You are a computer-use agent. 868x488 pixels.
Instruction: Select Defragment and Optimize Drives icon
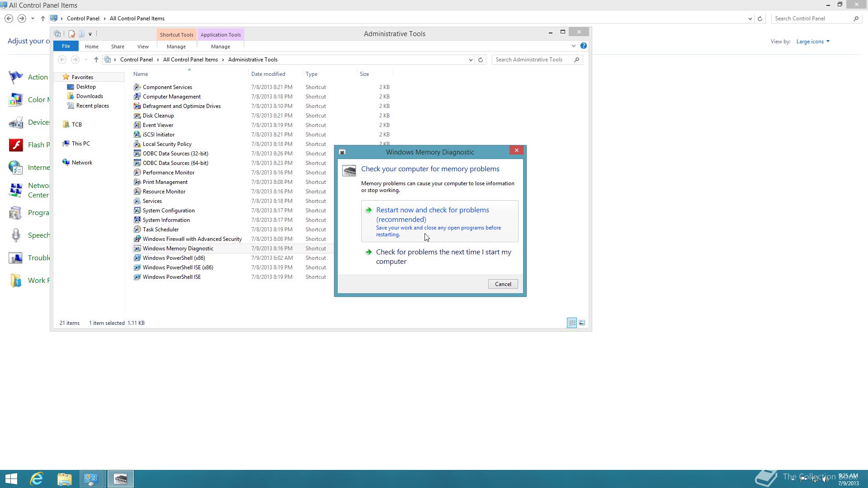pyautogui.click(x=137, y=106)
